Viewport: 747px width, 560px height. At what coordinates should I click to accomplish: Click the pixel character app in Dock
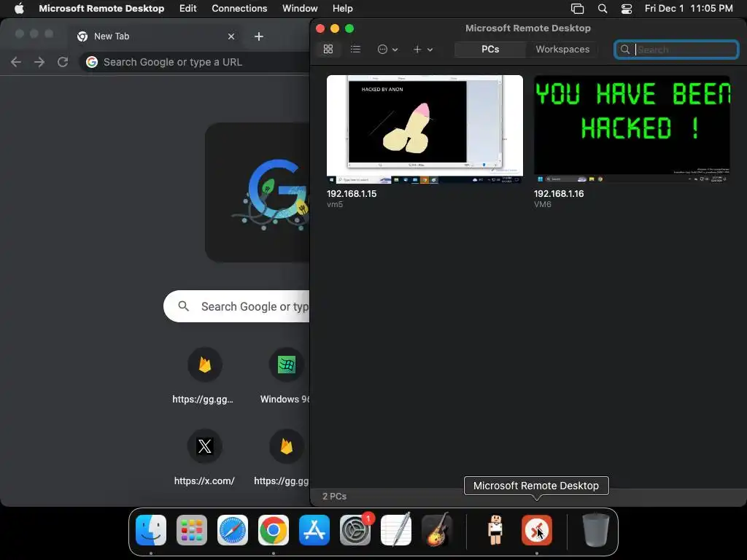tap(495, 530)
